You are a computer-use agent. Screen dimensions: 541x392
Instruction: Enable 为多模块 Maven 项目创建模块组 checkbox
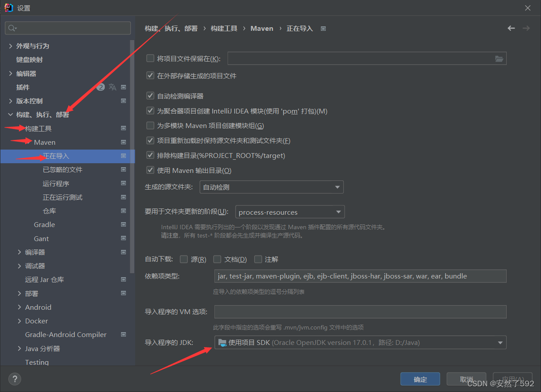coord(150,125)
